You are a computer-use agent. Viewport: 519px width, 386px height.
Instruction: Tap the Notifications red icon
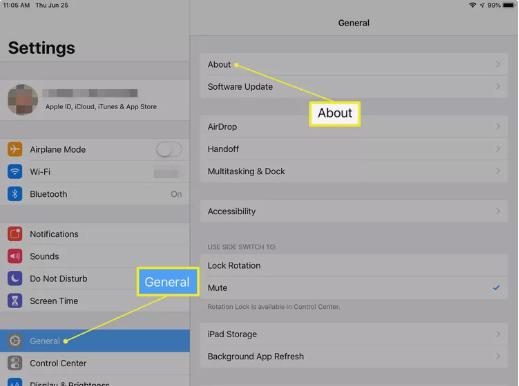pos(15,234)
